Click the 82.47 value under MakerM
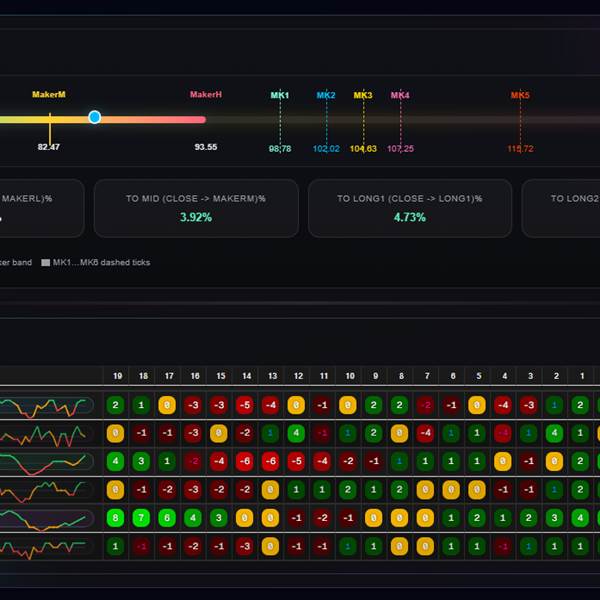Viewport: 600px width, 600px height. click(x=49, y=147)
